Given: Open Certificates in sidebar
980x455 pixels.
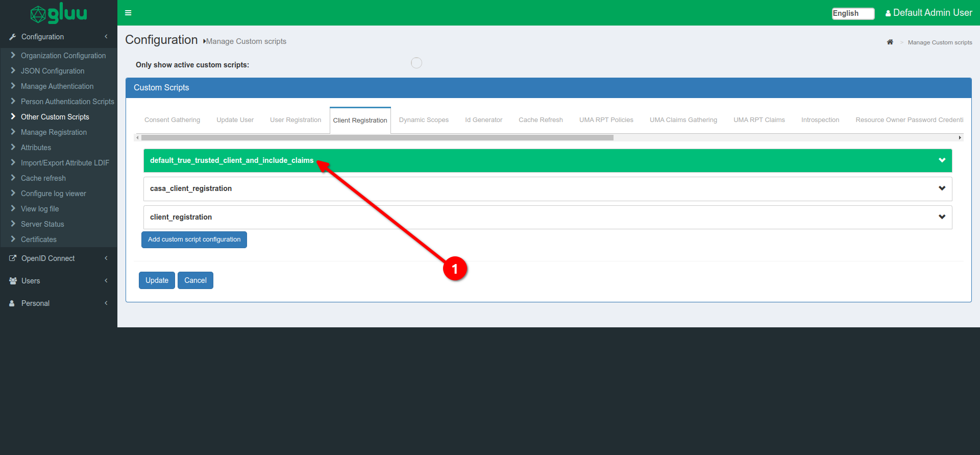Looking at the screenshot, I should 38,240.
